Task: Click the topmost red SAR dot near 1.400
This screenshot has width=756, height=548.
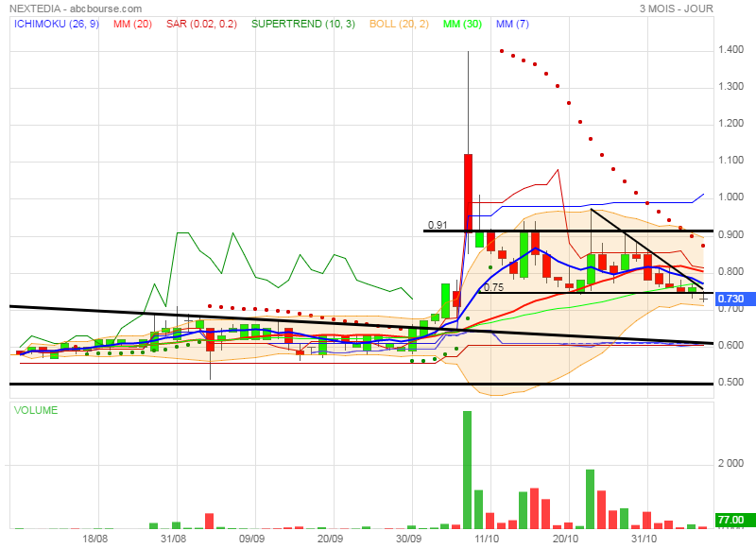Action: click(x=502, y=51)
